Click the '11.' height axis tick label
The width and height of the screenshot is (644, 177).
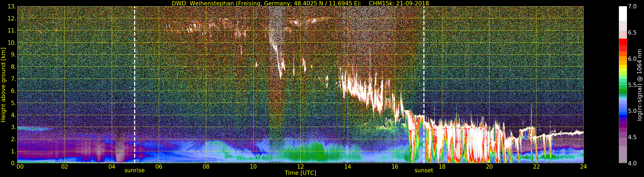click(x=12, y=31)
